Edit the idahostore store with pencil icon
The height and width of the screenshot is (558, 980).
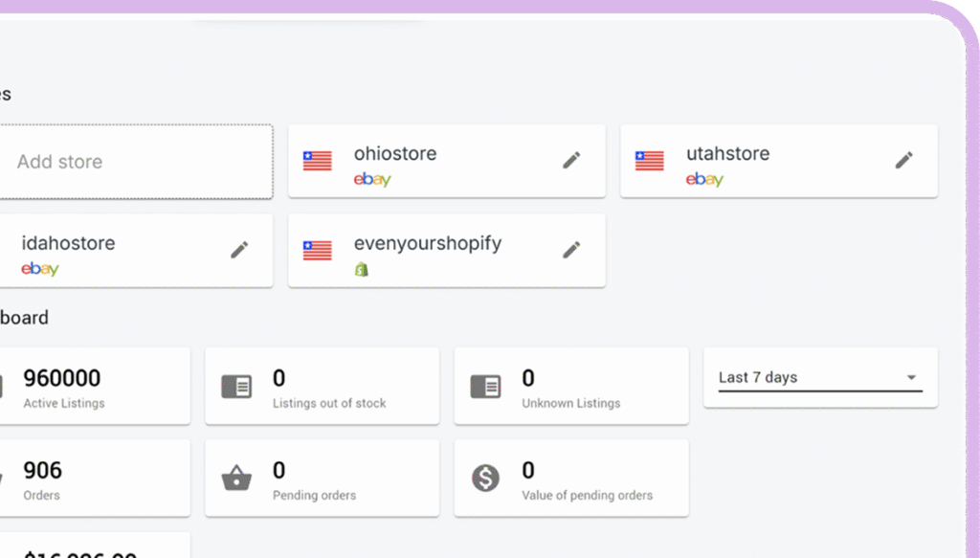point(239,250)
